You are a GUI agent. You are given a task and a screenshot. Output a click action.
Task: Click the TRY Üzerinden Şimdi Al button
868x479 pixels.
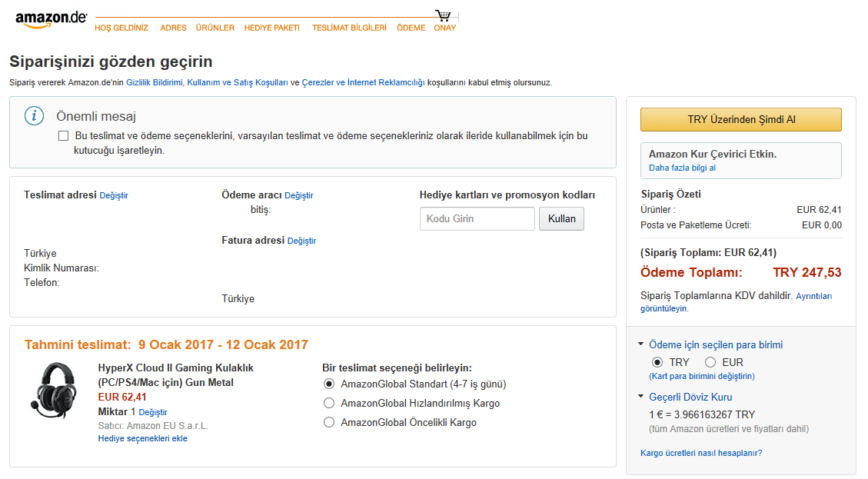pyautogui.click(x=741, y=119)
